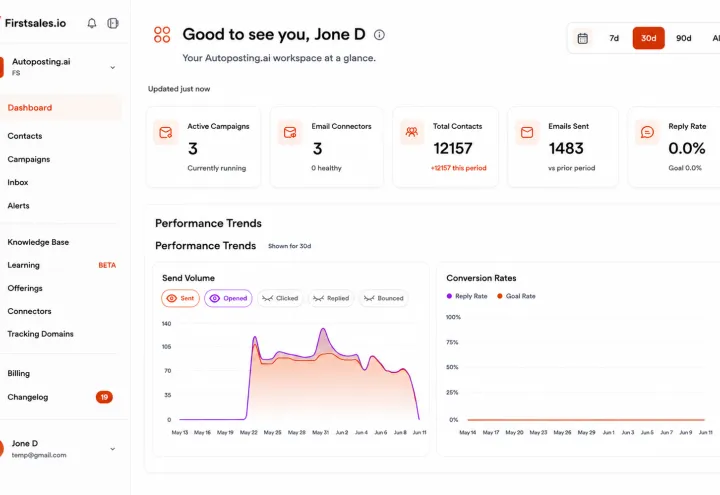Click the Send Volume chart title
720x495 pixels.
pos(188,278)
